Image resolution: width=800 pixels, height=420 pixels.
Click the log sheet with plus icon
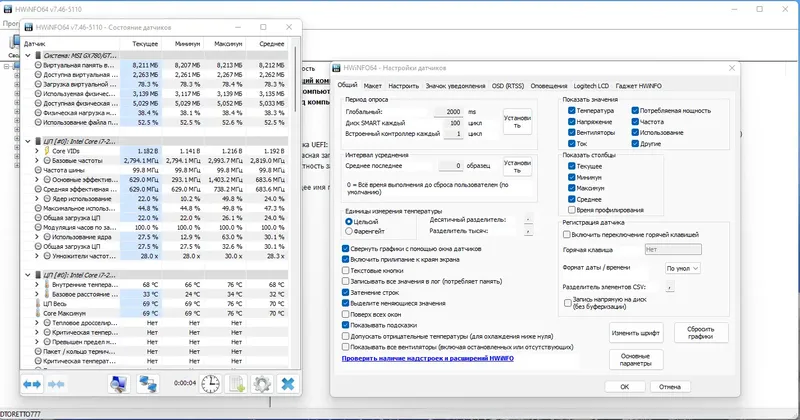click(x=236, y=384)
